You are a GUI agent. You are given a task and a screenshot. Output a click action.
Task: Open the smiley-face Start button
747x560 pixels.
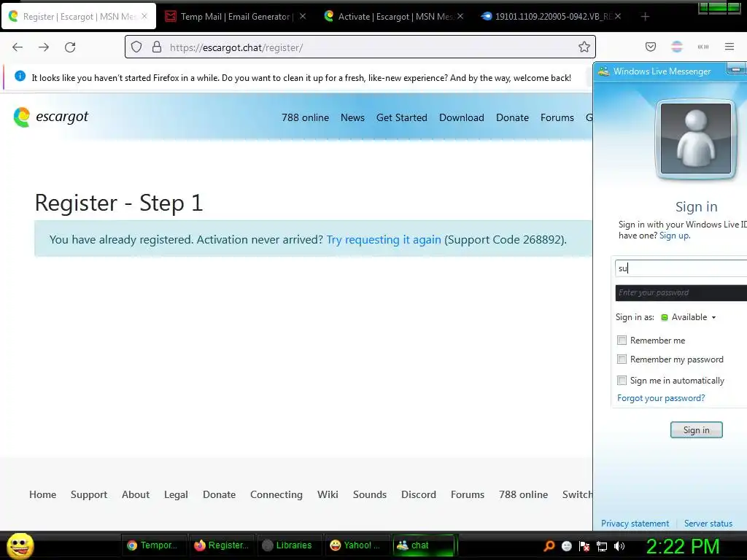point(20,545)
